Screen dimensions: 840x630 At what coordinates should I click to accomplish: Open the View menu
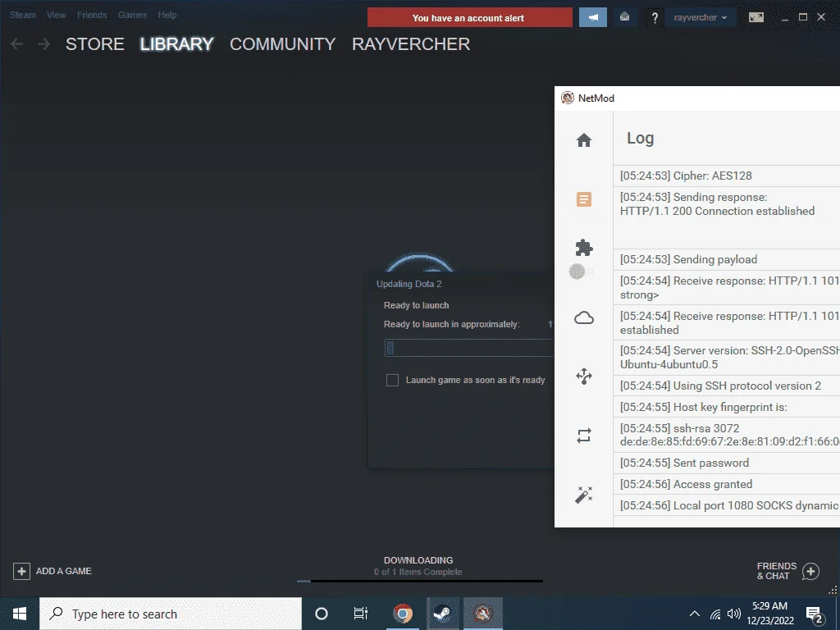(57, 15)
